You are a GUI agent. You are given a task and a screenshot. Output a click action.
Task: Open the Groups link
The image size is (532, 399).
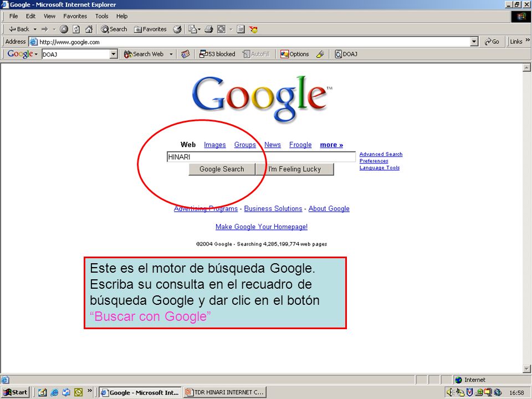click(245, 145)
